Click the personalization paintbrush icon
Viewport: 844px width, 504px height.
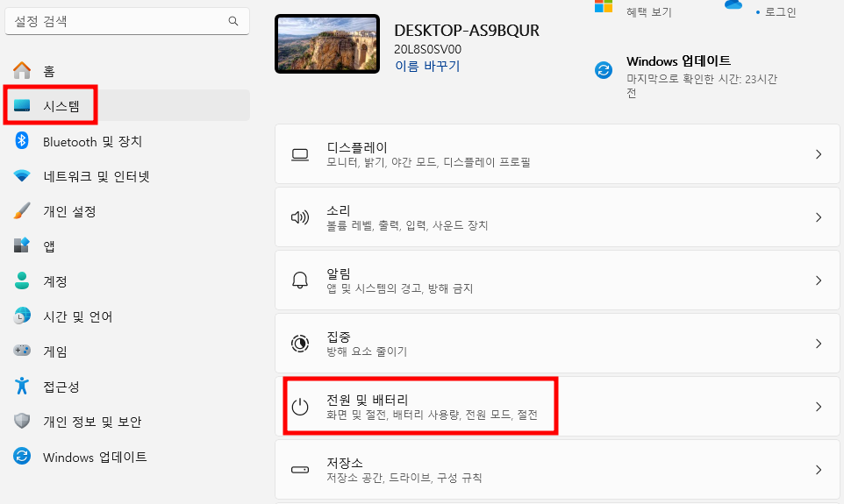point(22,211)
